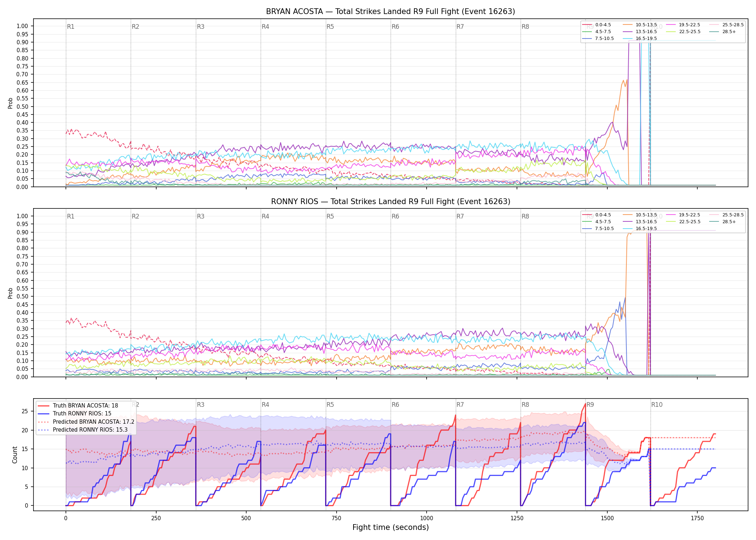
Task: Click 'Predicted BRYAN ACOSTA: 17.2' legend entry
Action: click(x=94, y=422)
